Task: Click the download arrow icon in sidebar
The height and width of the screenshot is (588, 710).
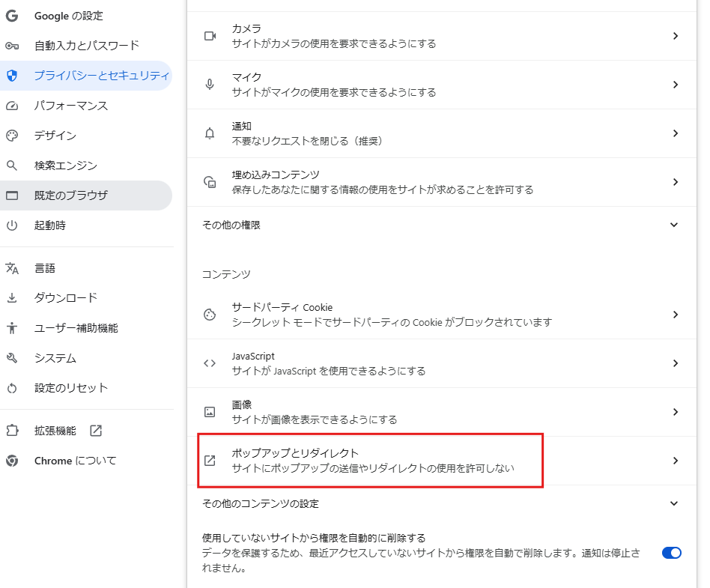Action: click(x=12, y=298)
